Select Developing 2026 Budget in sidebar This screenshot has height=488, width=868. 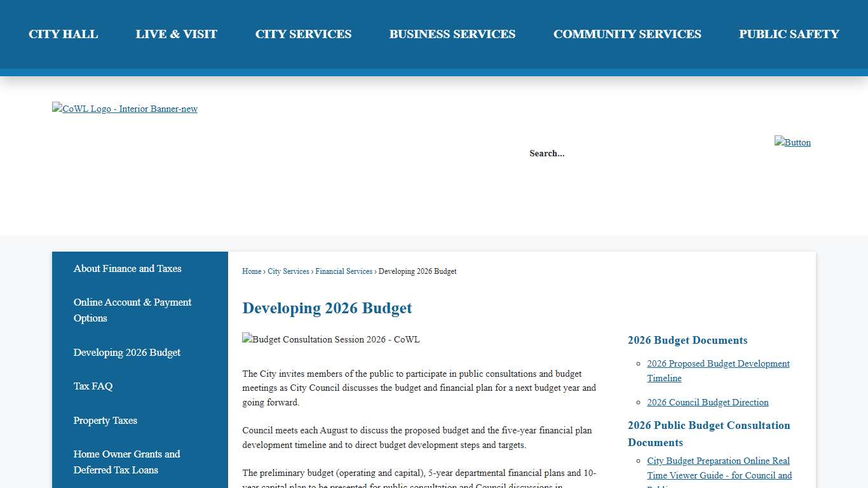(127, 353)
